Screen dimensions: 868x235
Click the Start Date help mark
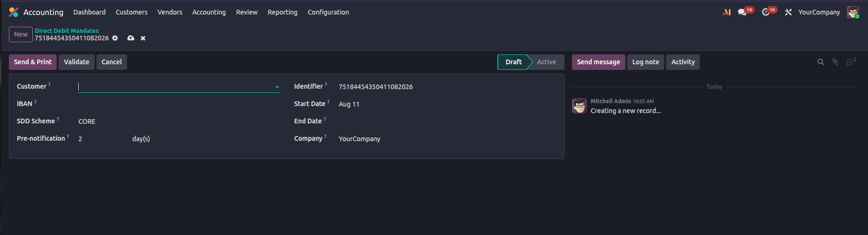(x=328, y=102)
